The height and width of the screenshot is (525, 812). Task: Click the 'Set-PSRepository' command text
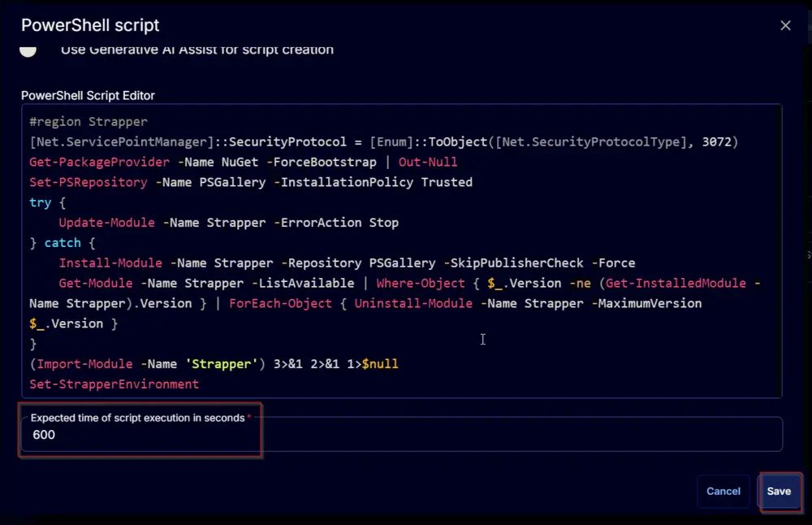[x=89, y=182]
